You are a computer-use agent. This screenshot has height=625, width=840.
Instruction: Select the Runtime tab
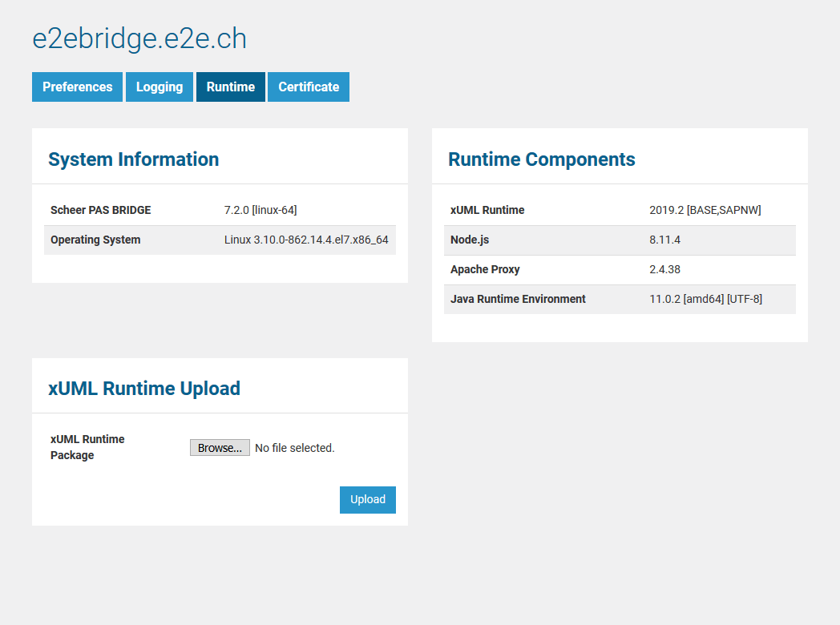pyautogui.click(x=231, y=87)
